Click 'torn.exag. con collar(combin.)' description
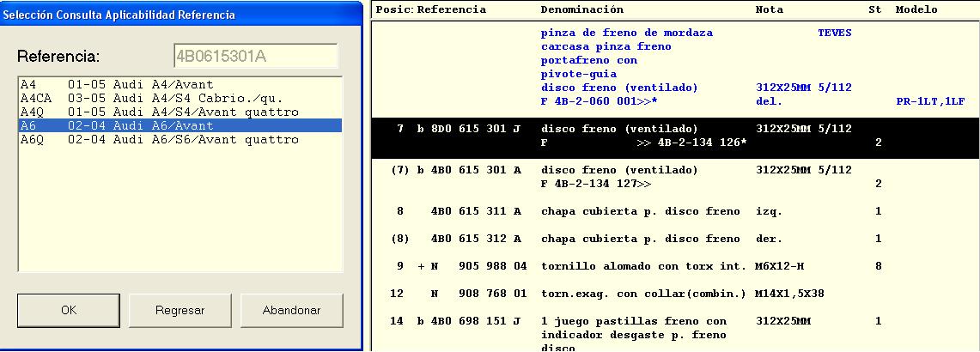 tap(644, 294)
